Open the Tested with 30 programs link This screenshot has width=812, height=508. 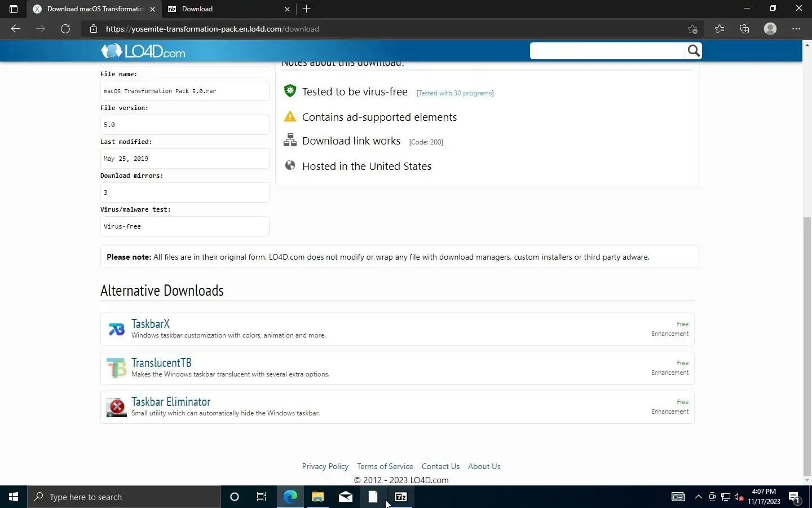pyautogui.click(x=455, y=93)
